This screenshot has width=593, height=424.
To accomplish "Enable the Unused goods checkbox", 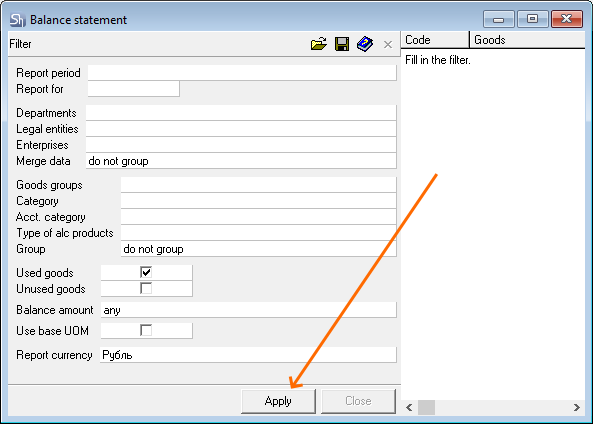I will (146, 288).
